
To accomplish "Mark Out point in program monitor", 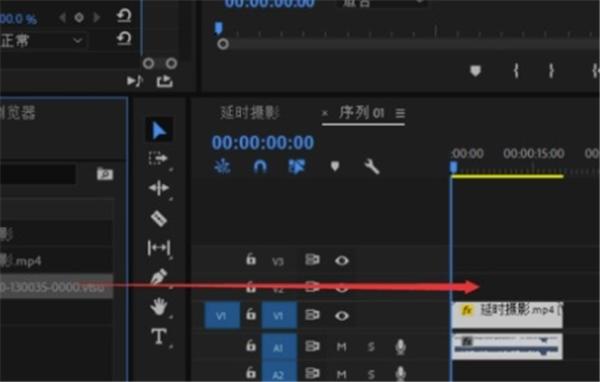I will point(551,71).
